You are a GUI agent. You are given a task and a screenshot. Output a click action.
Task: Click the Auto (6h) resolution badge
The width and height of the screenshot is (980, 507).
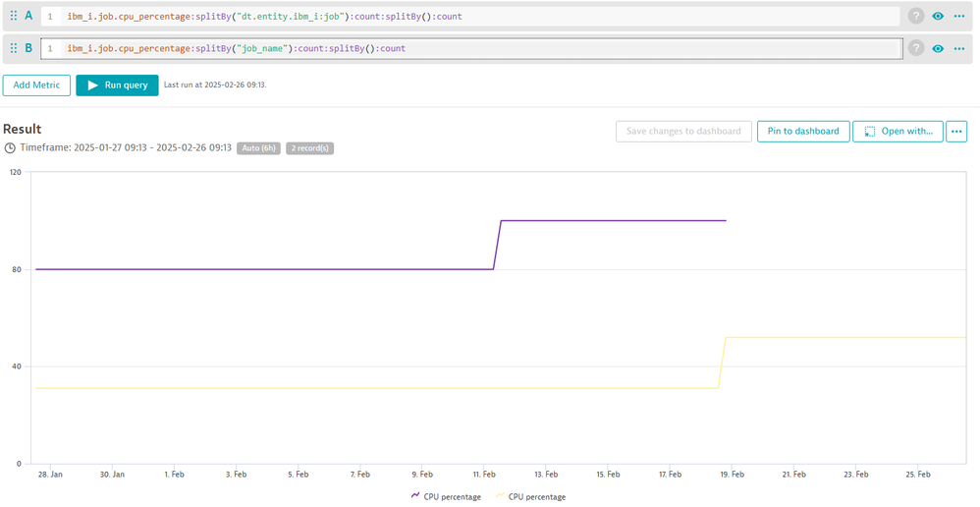(x=258, y=148)
